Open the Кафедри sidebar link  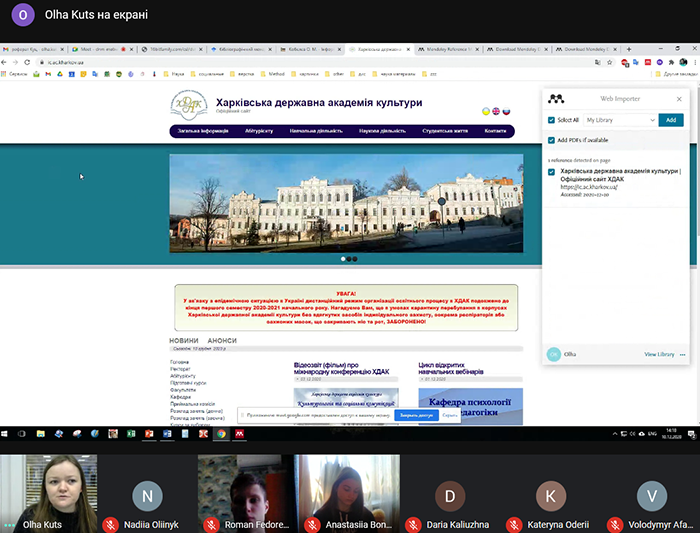pyautogui.click(x=181, y=397)
